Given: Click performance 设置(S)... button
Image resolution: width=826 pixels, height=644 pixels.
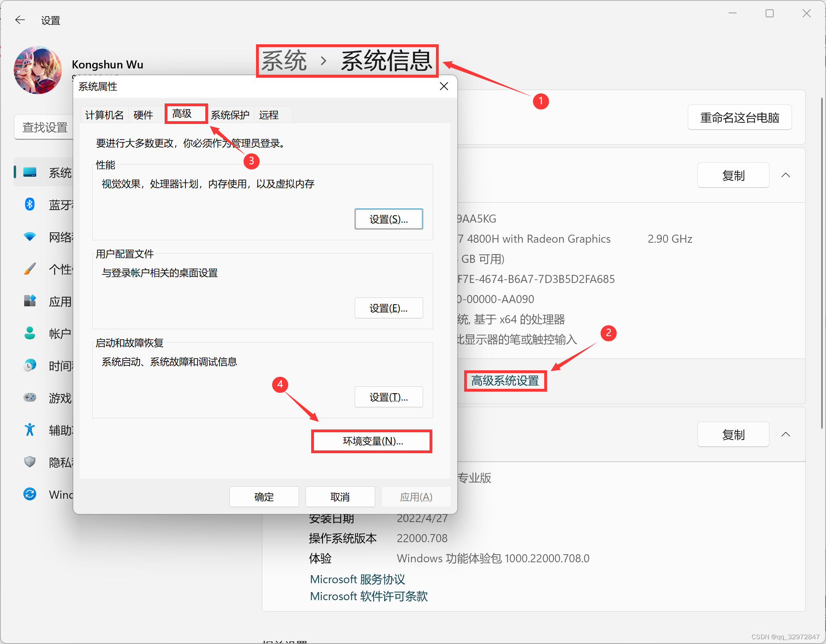Looking at the screenshot, I should coord(388,219).
